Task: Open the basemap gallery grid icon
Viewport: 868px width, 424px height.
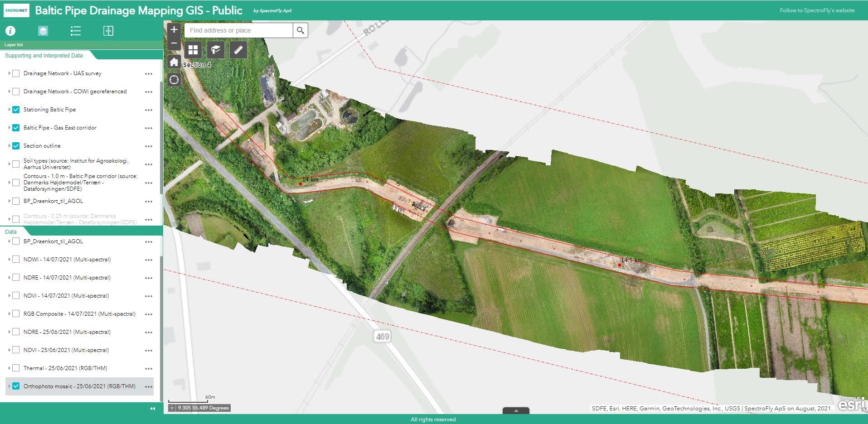Action: (193, 50)
